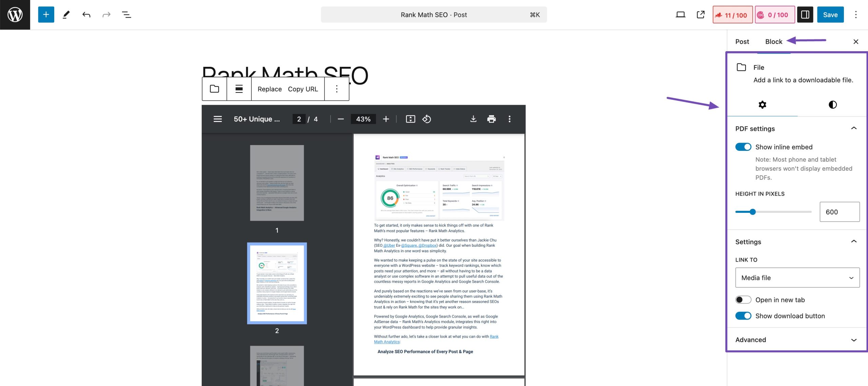Viewport: 868px width, 386px height.
Task: Toggle the Open in new tab switch
Action: [743, 300]
